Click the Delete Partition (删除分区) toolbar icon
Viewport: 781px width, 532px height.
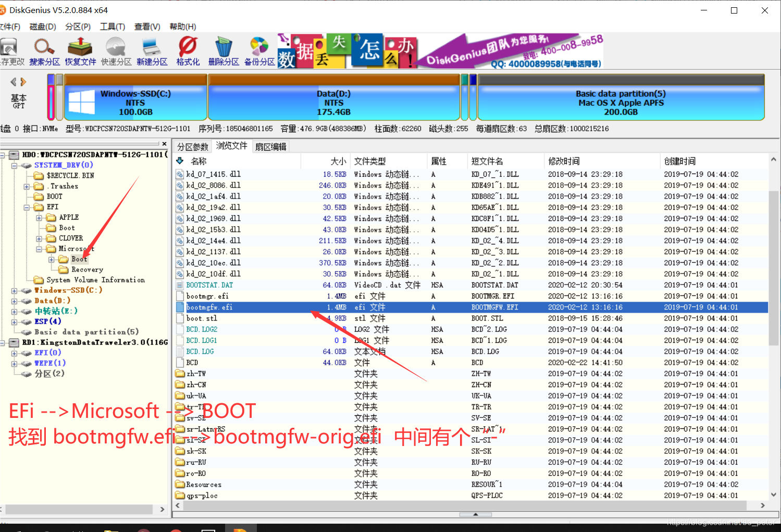click(224, 51)
